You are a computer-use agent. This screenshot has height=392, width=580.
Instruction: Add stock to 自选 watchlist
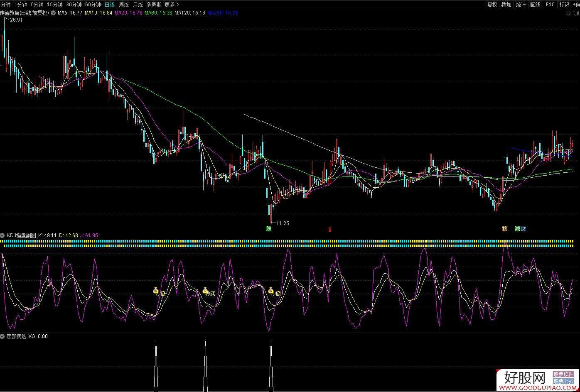(x=576, y=5)
